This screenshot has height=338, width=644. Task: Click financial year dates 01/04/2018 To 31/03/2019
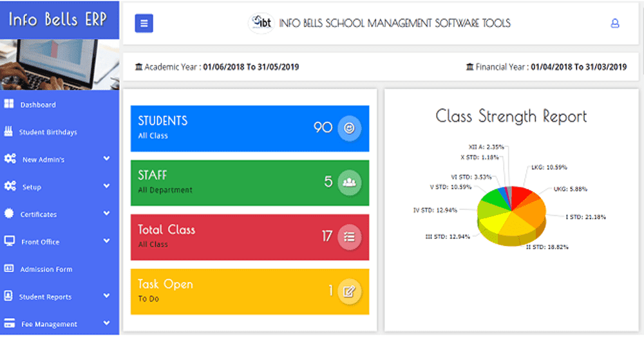pos(579,67)
